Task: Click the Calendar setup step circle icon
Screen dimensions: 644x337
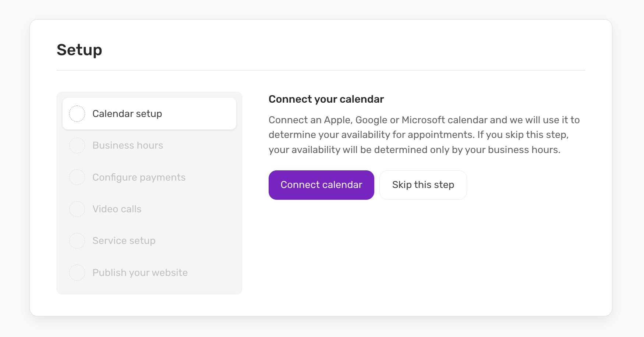Action: click(x=77, y=114)
